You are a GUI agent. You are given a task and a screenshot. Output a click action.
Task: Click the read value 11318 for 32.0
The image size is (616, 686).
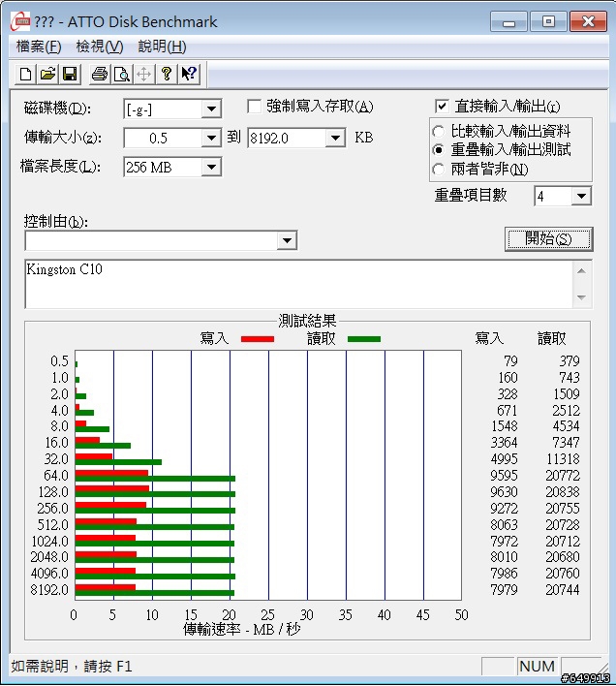tap(563, 459)
